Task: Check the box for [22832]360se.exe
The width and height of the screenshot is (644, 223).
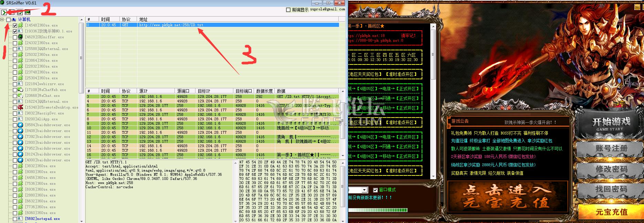Action: pyautogui.click(x=15, y=67)
